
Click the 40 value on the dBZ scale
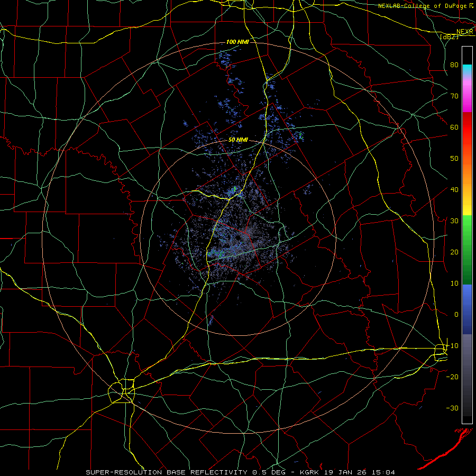[454, 190]
